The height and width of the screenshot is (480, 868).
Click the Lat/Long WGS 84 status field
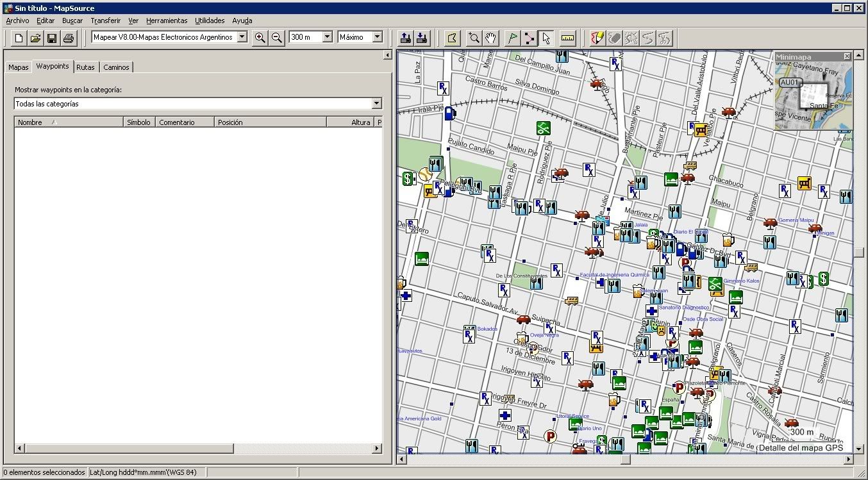(147, 472)
